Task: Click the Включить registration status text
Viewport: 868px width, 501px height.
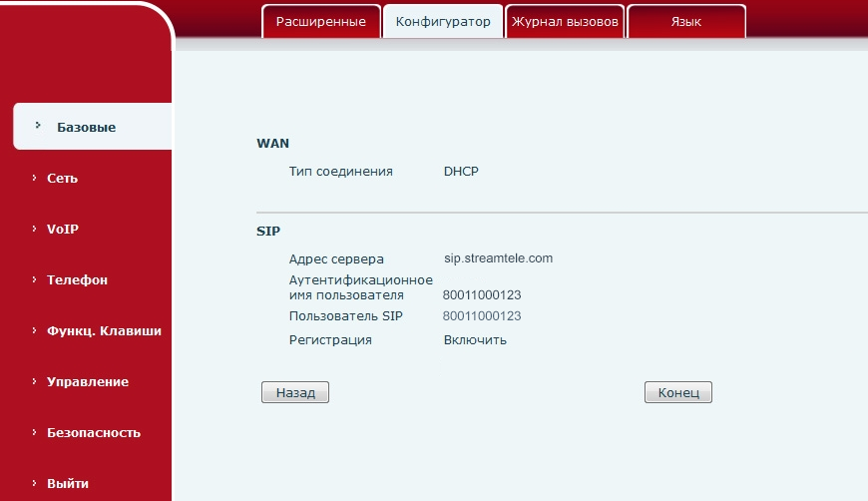Action: tap(475, 340)
